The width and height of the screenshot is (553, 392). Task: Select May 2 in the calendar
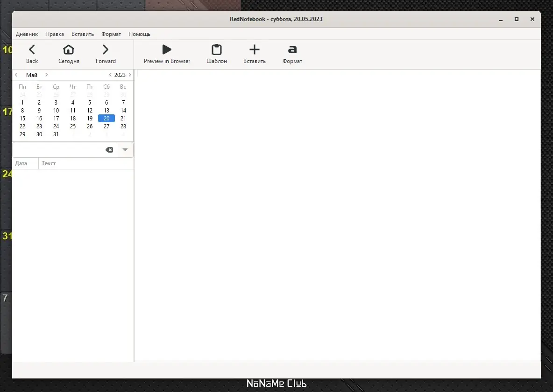tap(39, 103)
